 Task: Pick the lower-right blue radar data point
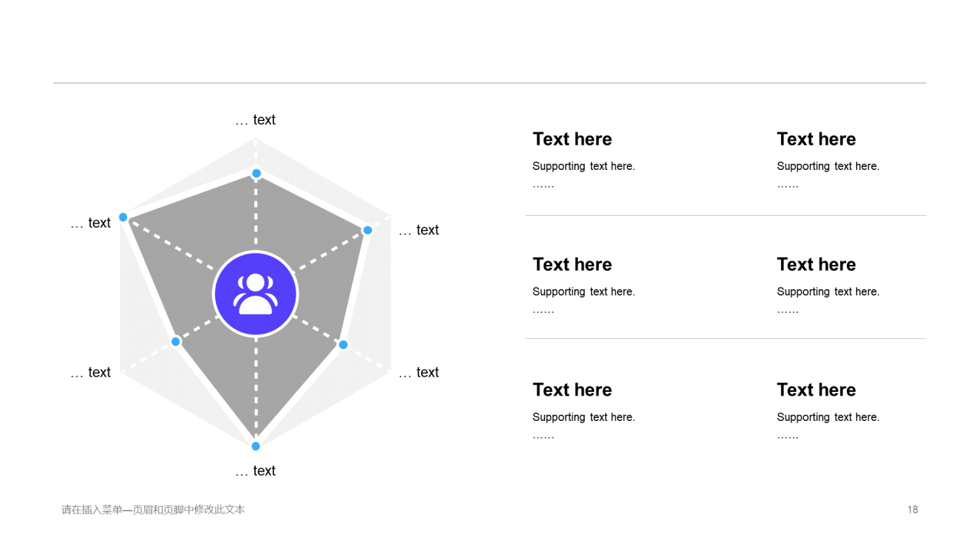pyautogui.click(x=343, y=344)
